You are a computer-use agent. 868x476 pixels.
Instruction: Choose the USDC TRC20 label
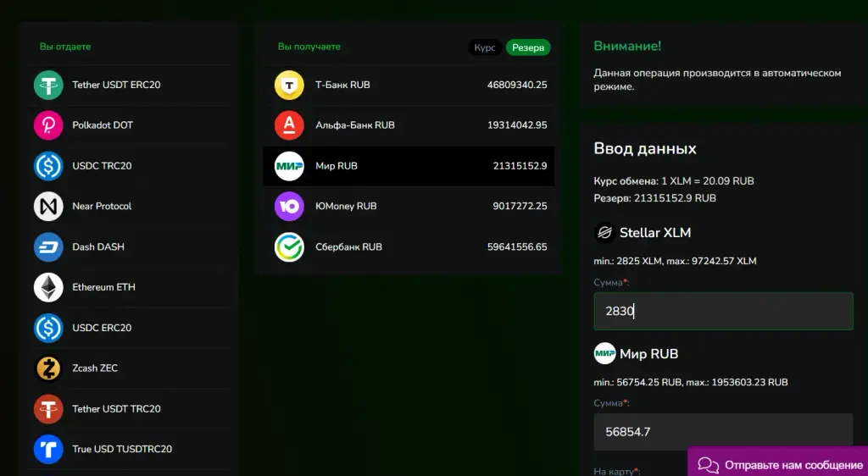pyautogui.click(x=102, y=166)
